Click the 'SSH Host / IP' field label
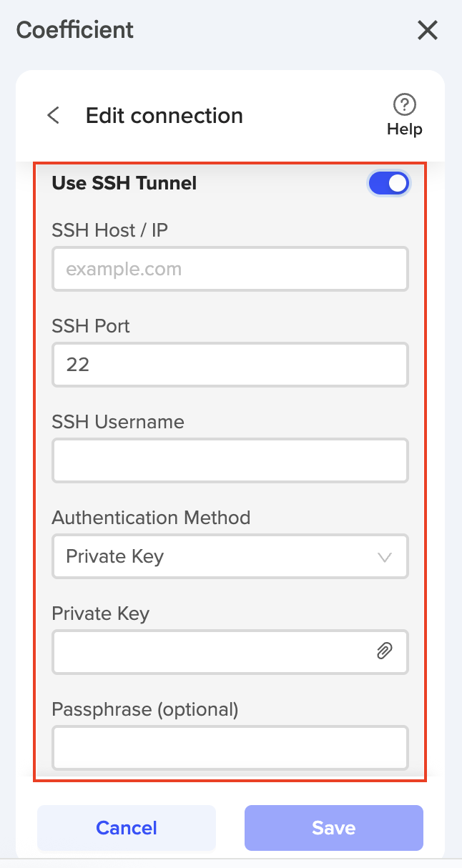This screenshot has height=868, width=462. 110,230
